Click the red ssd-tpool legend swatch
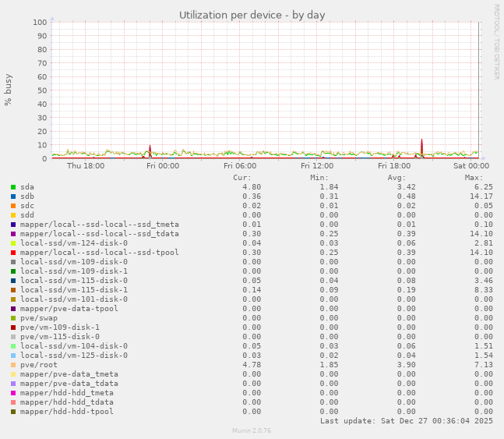The height and width of the screenshot is (439, 504). click(x=13, y=253)
